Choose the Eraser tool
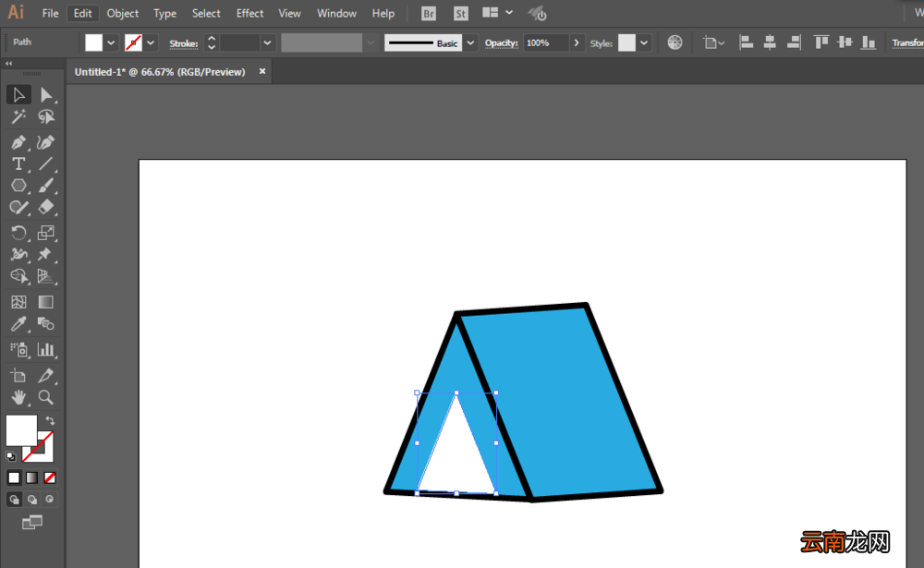The height and width of the screenshot is (568, 924). coord(46,207)
